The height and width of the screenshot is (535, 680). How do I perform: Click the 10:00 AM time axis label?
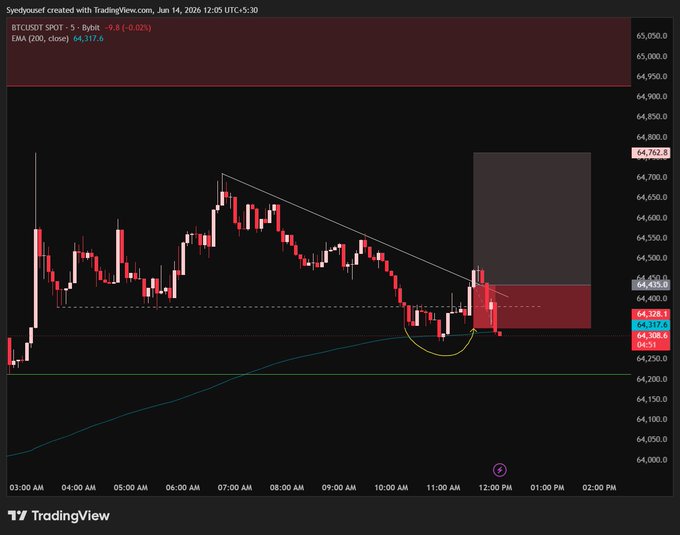391,487
